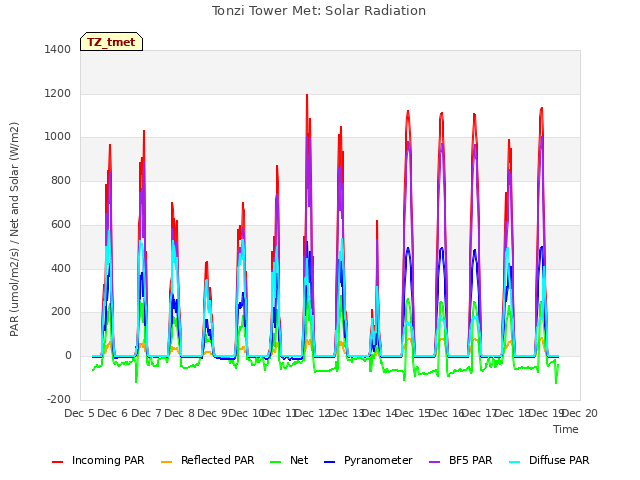Click the 800 y-axis tick label
640x480 pixels.
61,180
